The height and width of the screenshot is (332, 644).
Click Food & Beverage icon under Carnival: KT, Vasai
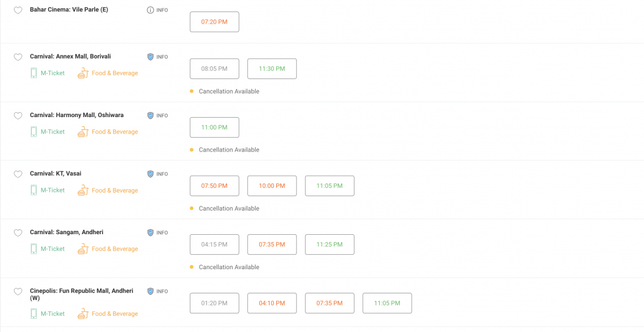point(83,190)
